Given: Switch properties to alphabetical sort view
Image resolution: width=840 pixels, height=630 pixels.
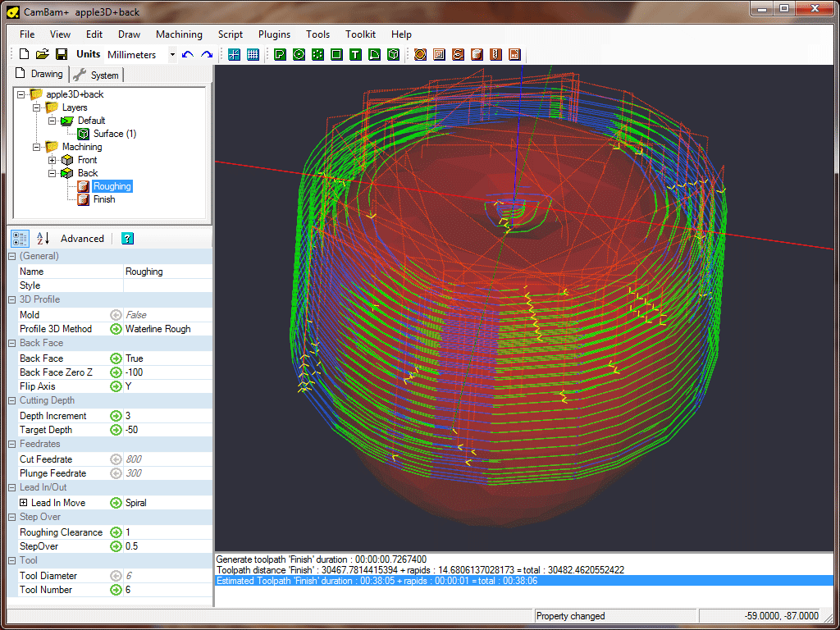Looking at the screenshot, I should click(x=43, y=239).
